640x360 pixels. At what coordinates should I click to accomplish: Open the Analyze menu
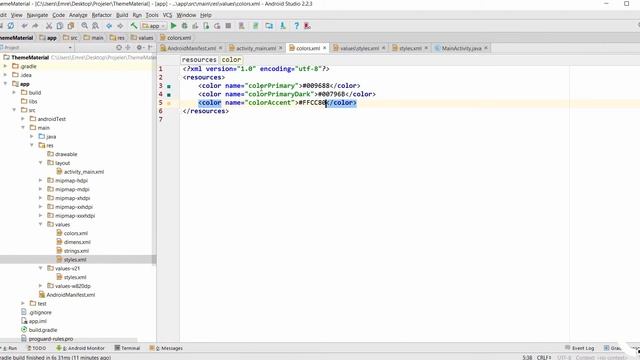(78, 15)
